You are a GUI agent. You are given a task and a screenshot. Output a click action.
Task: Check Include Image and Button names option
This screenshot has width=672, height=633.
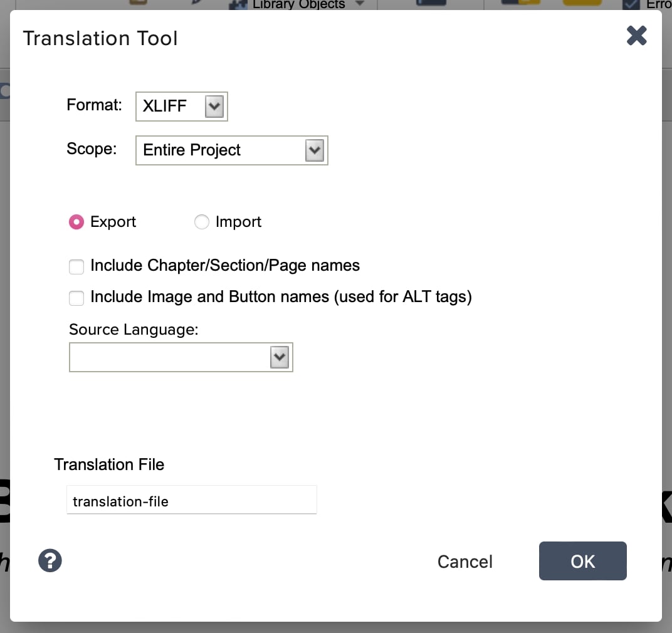[76, 298]
